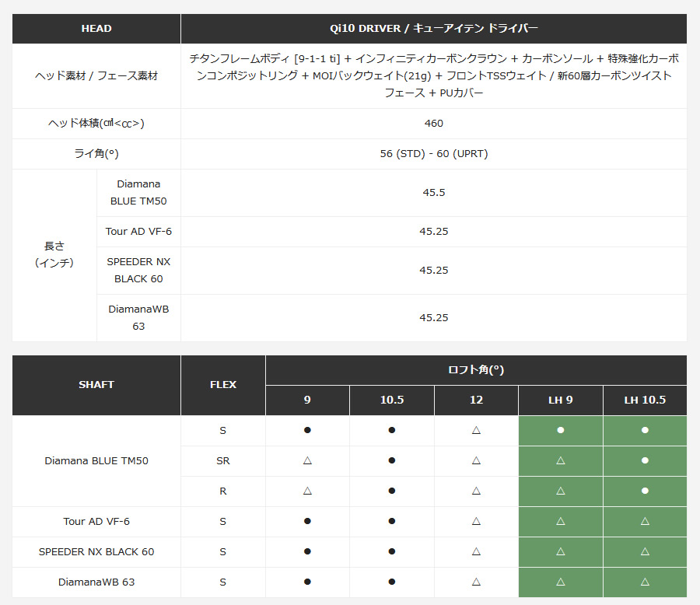
Task: Click the LH 10.5 column header
Action: [645, 400]
